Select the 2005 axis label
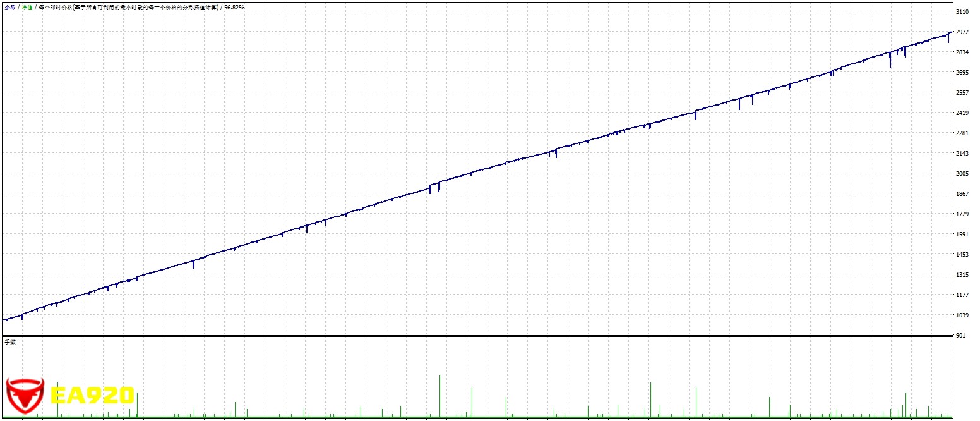 pyautogui.click(x=963, y=174)
